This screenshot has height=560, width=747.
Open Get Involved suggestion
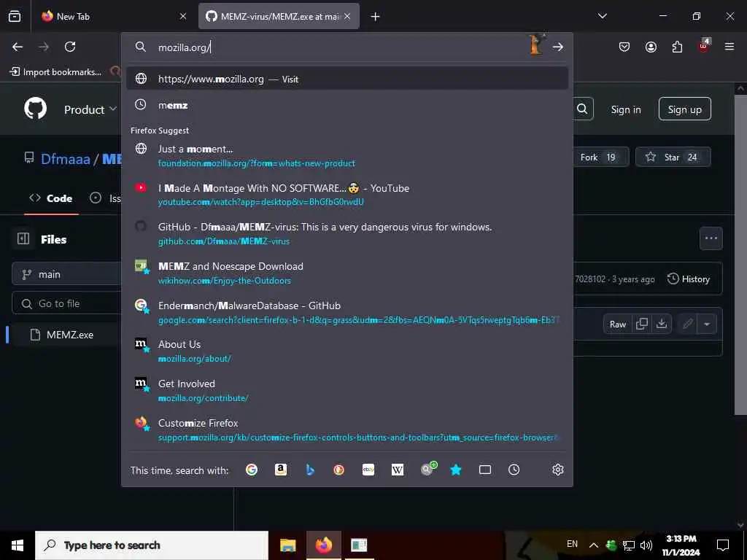[347, 391]
